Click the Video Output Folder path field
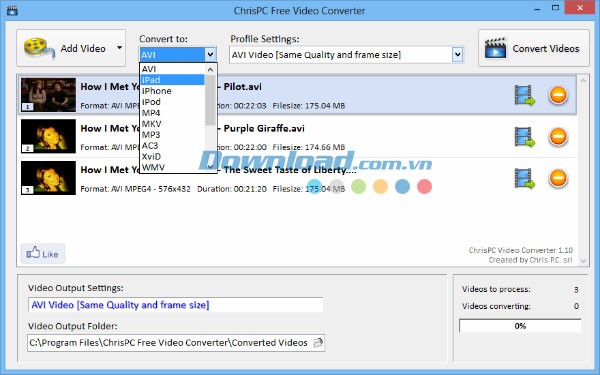This screenshot has width=600, height=375. coord(176,342)
